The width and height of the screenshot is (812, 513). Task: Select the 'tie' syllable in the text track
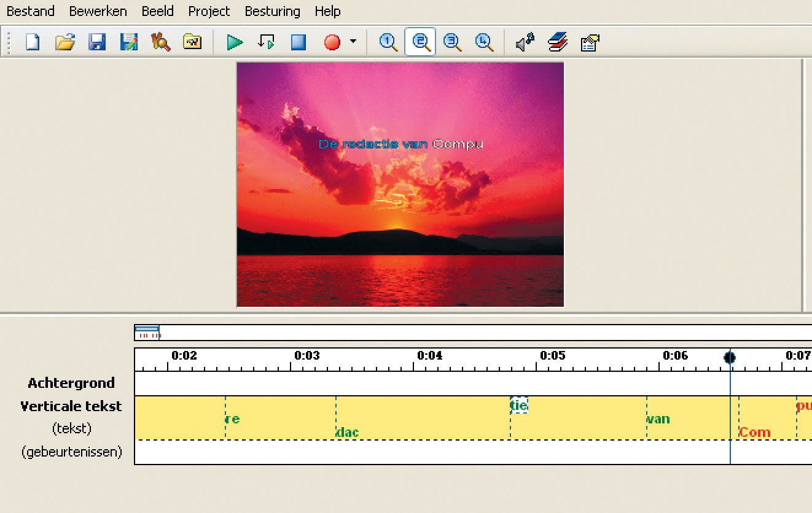point(519,405)
